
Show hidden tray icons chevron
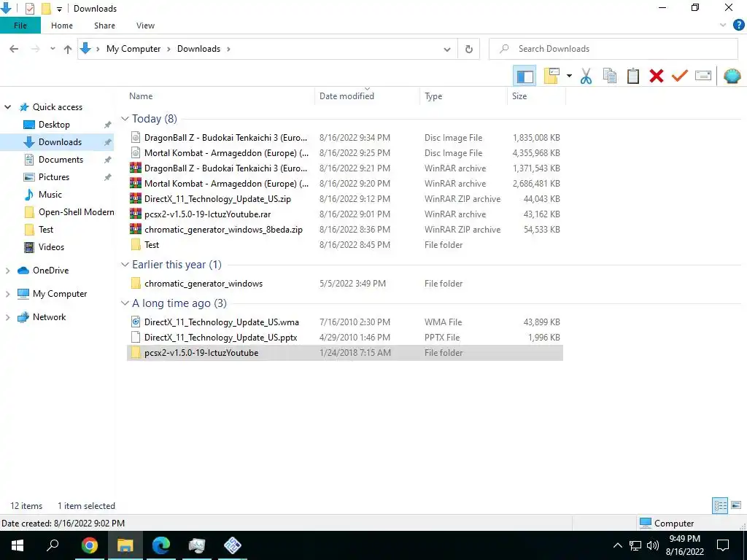pos(617,545)
